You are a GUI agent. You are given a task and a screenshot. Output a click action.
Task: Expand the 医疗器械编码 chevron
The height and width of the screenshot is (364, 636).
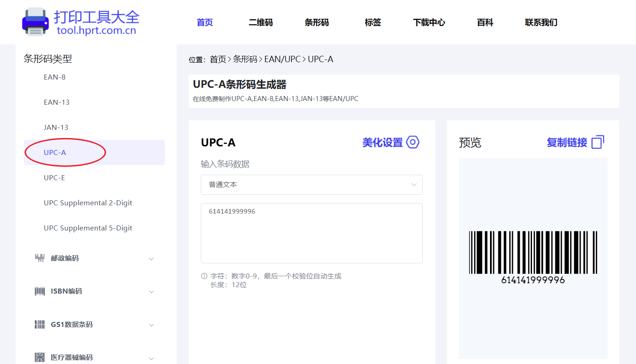(x=151, y=358)
